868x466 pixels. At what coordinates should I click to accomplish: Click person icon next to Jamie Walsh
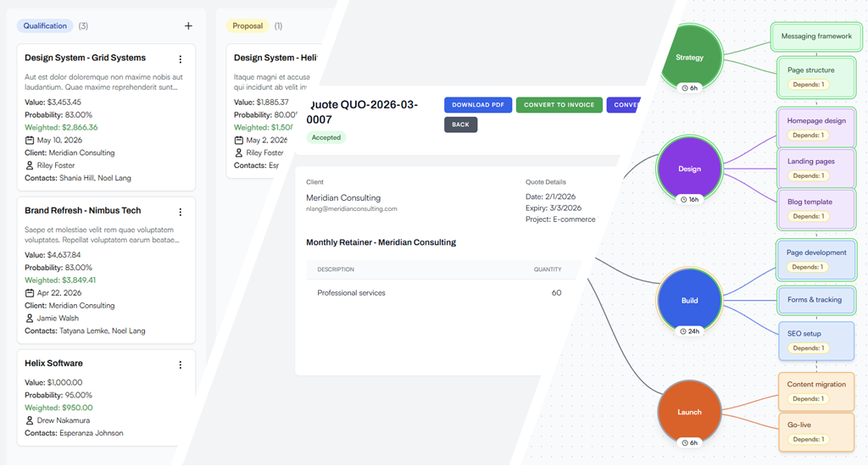30,318
